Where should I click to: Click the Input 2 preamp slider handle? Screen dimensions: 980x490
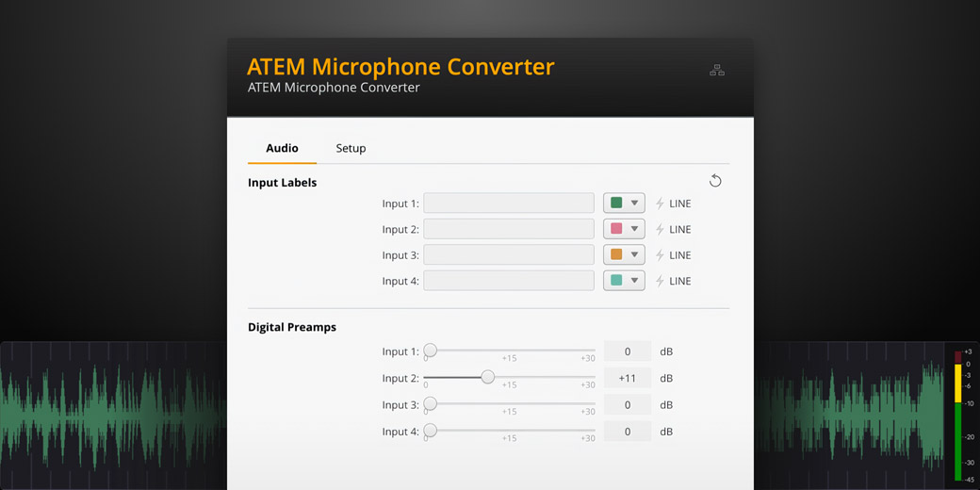487,377
